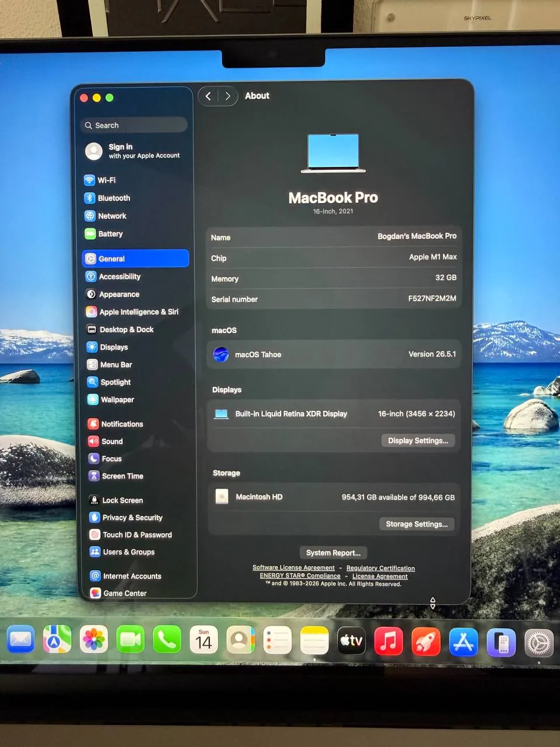Image resolution: width=560 pixels, height=747 pixels.
Task: Open Calendar from the Dock
Action: click(x=204, y=640)
